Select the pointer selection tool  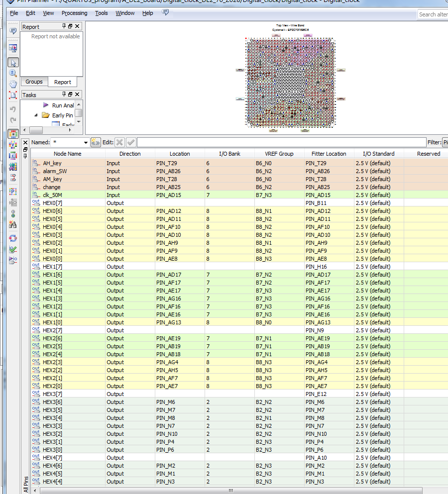(x=13, y=63)
